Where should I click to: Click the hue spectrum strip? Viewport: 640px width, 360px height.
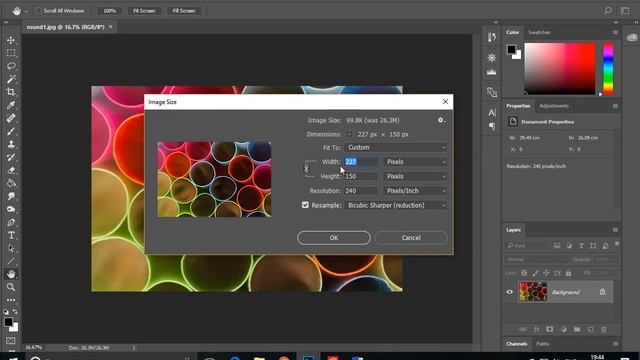pyautogui.click(x=608, y=69)
